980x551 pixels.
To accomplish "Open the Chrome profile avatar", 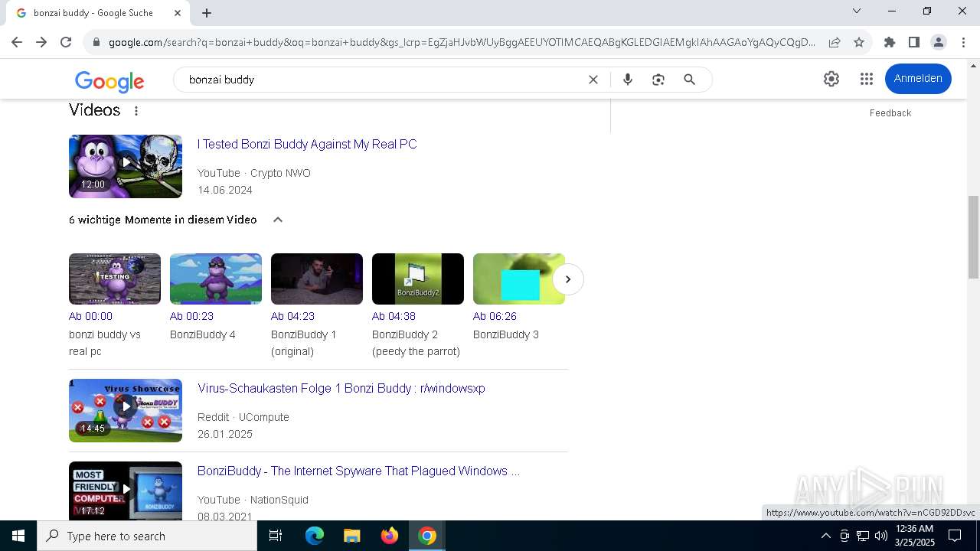I will point(939,42).
